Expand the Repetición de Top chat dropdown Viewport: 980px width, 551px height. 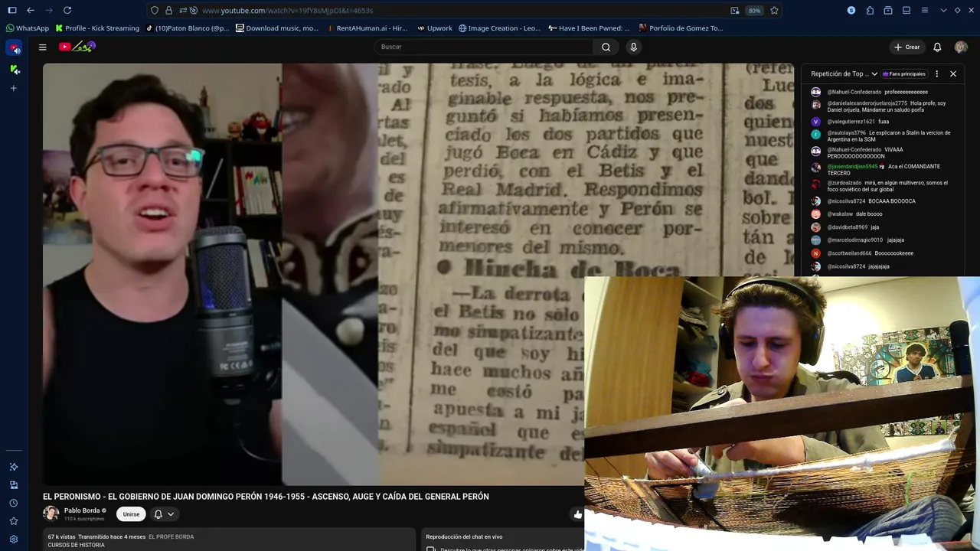[844, 74]
